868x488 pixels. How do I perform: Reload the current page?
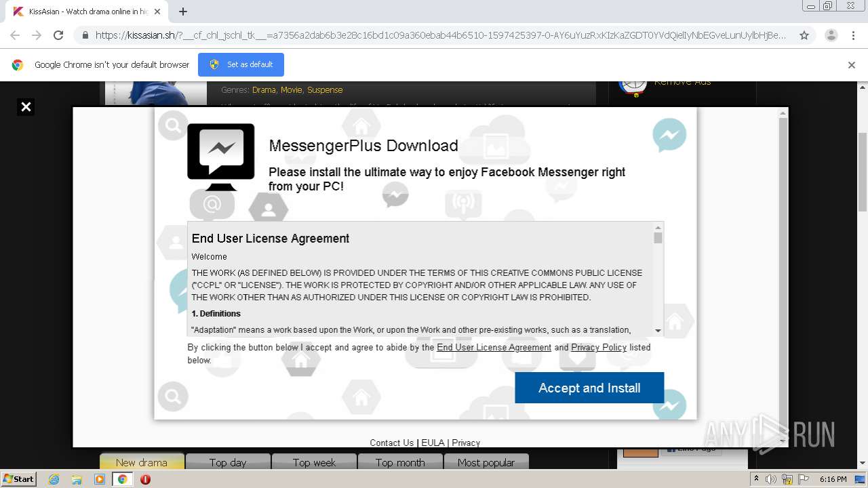click(x=58, y=35)
